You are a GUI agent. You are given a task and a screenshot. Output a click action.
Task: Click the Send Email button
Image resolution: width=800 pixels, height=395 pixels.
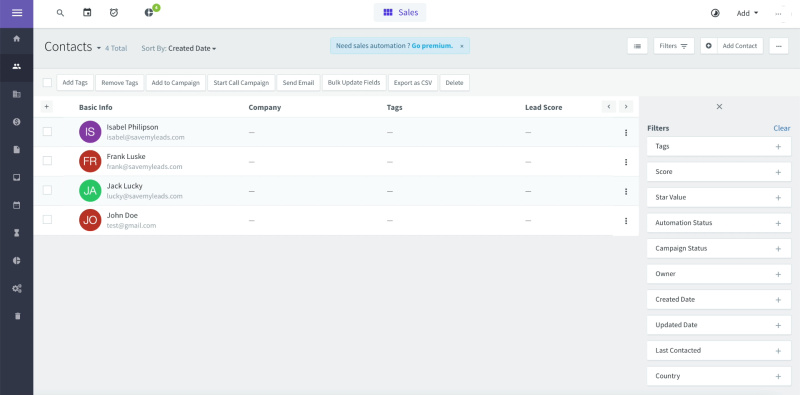298,83
